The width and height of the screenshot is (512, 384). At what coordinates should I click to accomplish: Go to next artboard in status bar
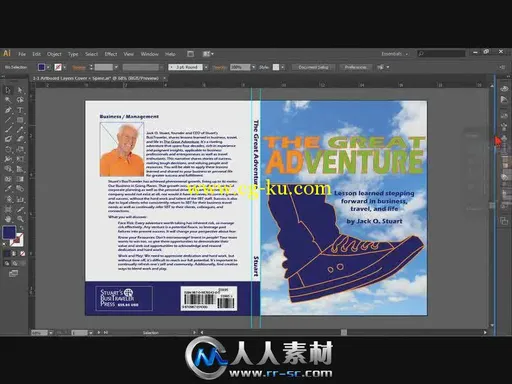pos(99,332)
